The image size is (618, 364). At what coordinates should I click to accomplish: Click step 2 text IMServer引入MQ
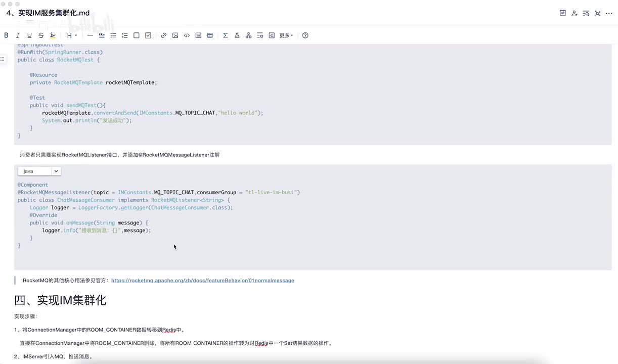(x=54, y=356)
